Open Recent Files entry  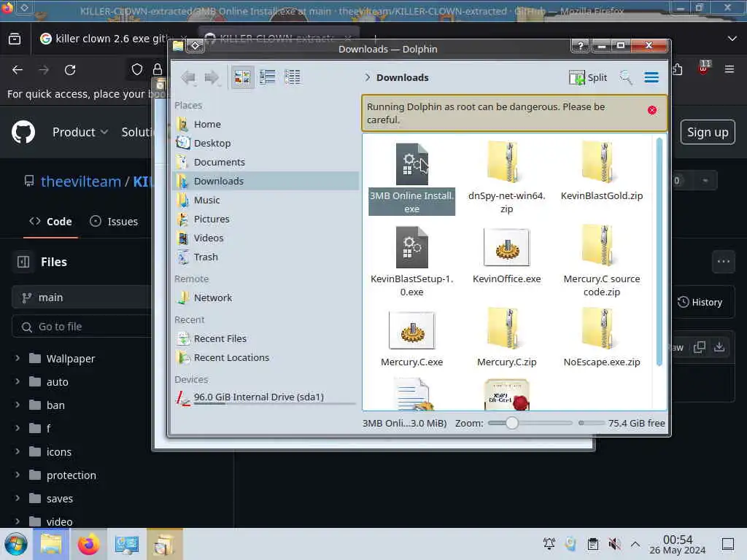[x=266, y=338]
